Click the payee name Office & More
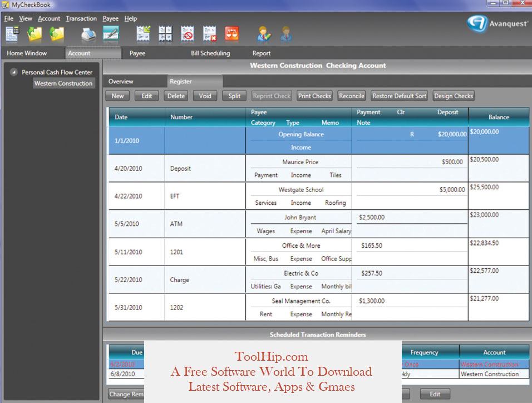532x403 pixels. (x=301, y=245)
